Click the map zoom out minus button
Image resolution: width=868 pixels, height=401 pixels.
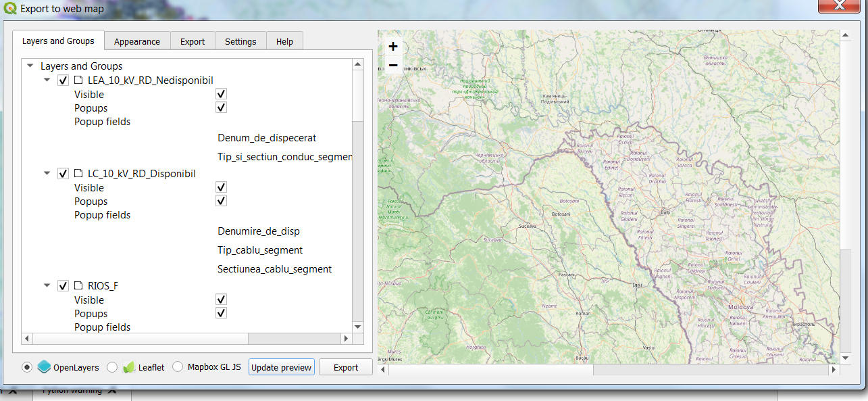tap(392, 66)
